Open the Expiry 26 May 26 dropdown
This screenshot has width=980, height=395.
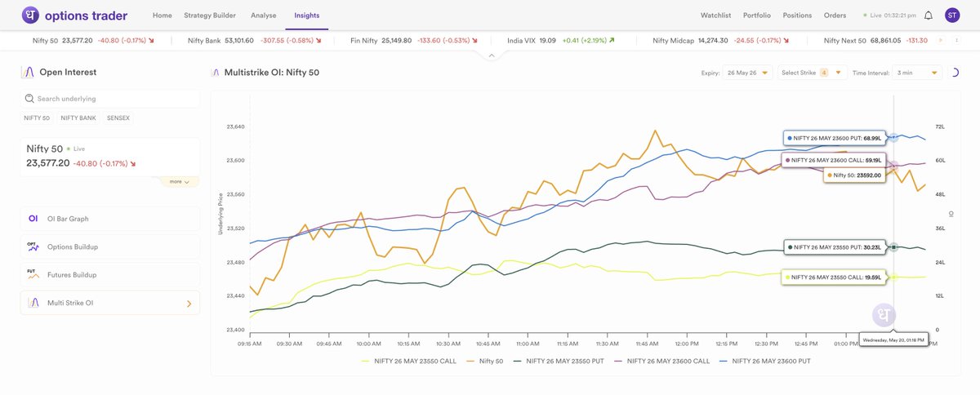click(x=748, y=73)
